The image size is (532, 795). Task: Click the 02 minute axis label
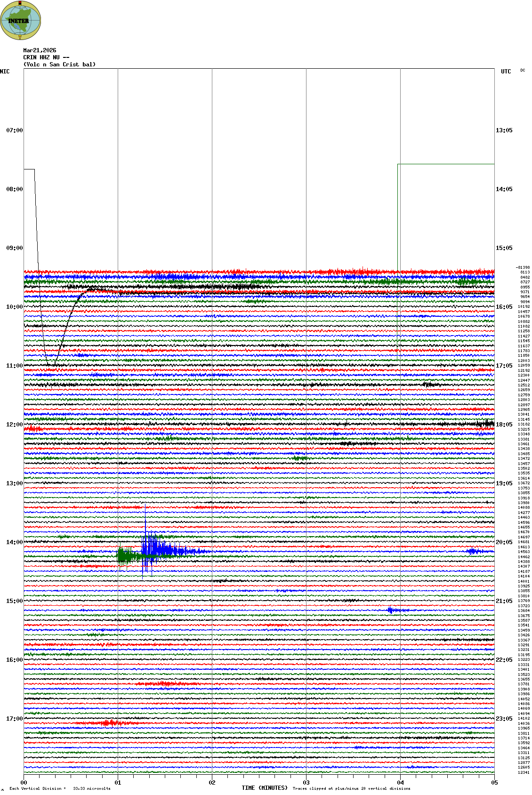tap(212, 783)
